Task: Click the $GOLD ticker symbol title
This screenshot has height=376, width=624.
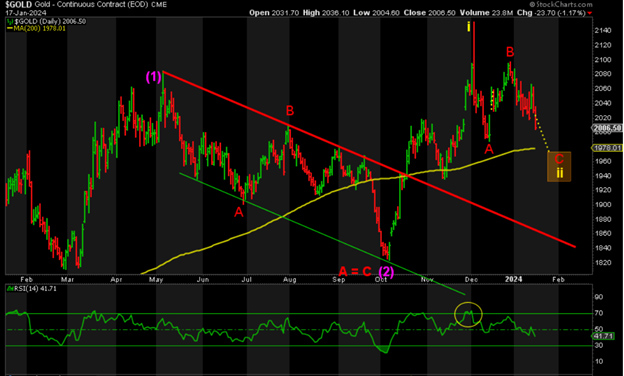Action: point(19,5)
